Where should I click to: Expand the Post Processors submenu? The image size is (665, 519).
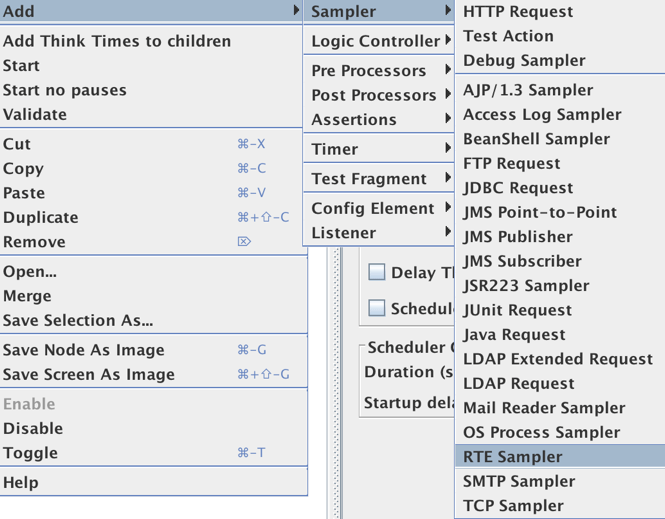coord(379,95)
